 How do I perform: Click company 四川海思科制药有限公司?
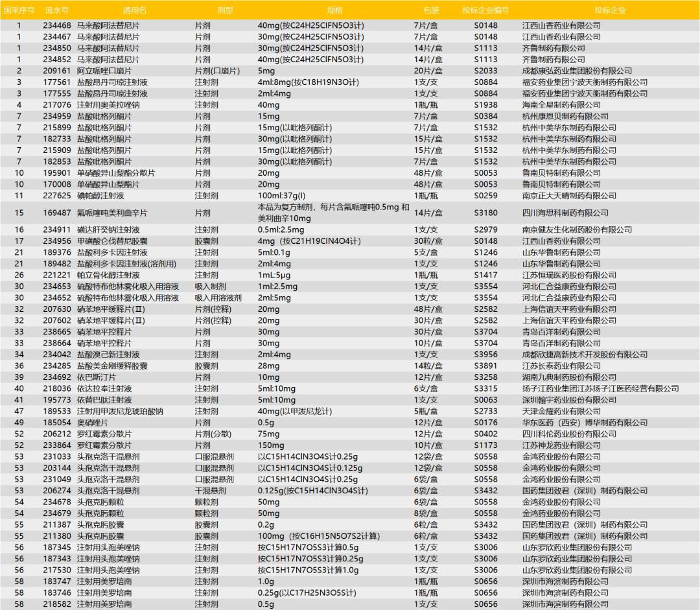click(566, 213)
